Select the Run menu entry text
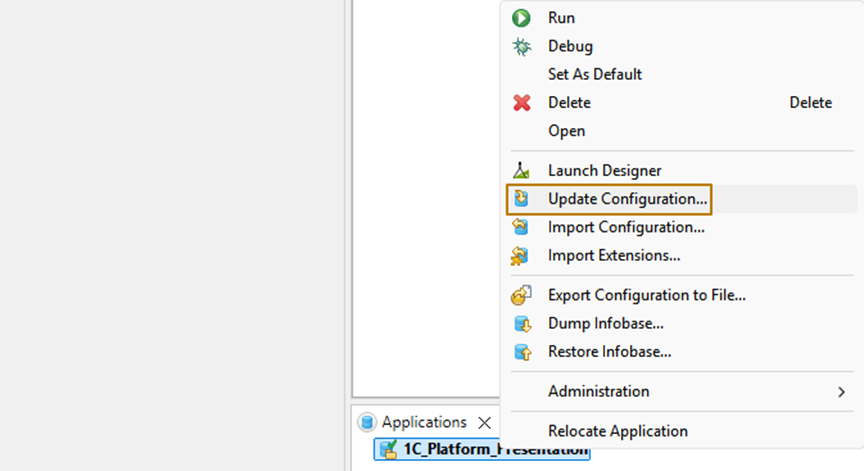 coord(561,18)
